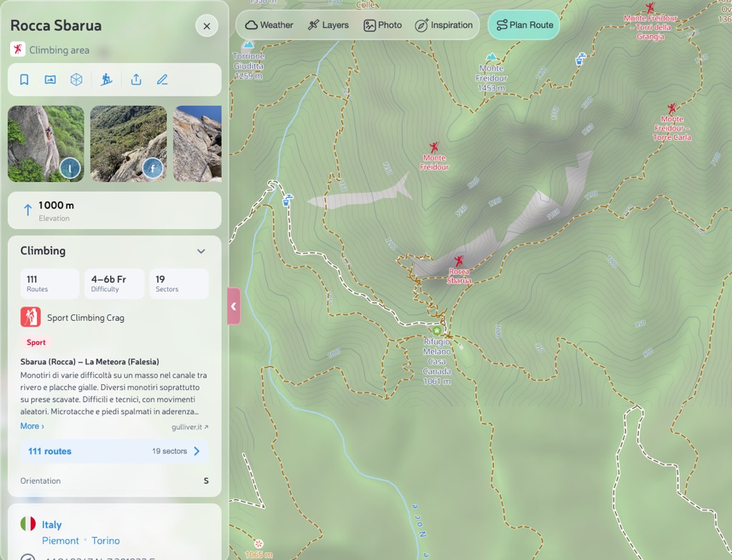
Task: Open the Piemont region link
Action: (x=60, y=541)
